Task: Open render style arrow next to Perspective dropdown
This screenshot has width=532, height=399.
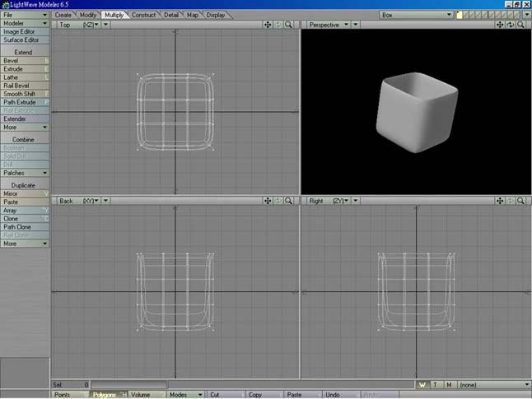Action: click(x=356, y=25)
